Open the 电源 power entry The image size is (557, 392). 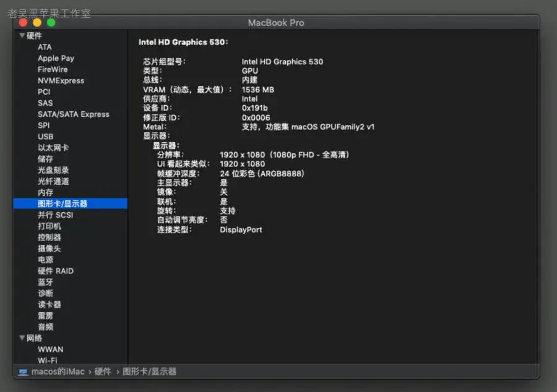(x=45, y=260)
